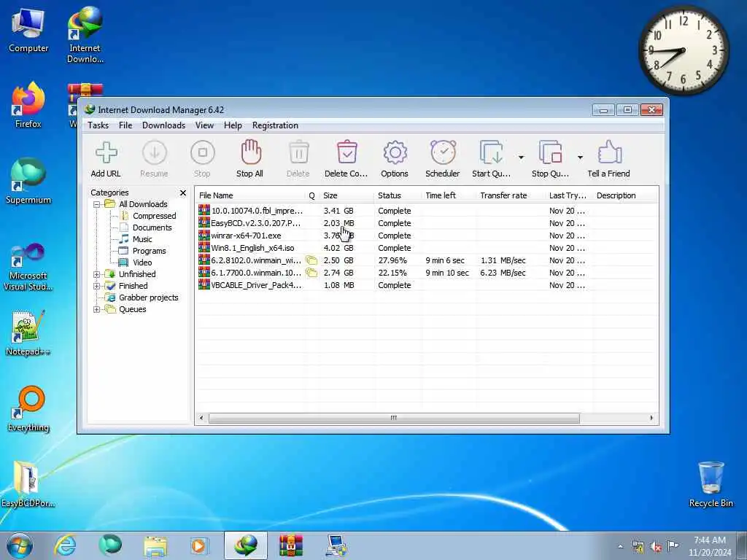Click the muted volume tray icon
Viewport: 747px width, 560px height.
click(656, 547)
